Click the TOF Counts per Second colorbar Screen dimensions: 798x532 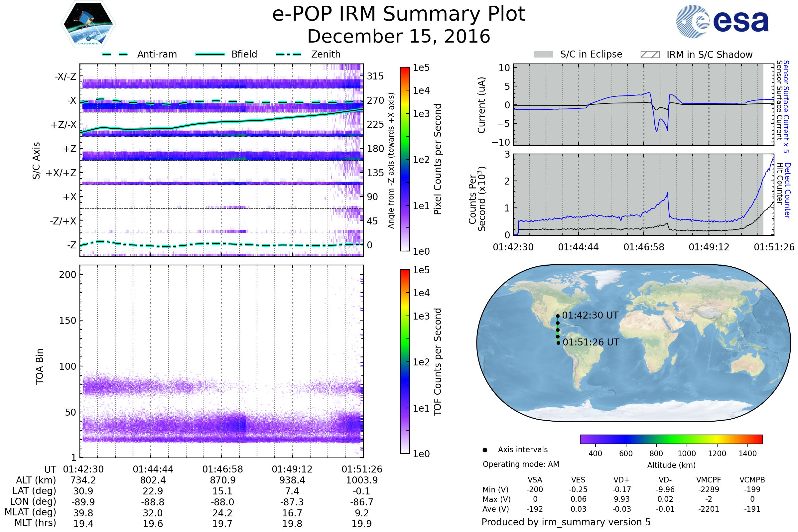pos(405,362)
